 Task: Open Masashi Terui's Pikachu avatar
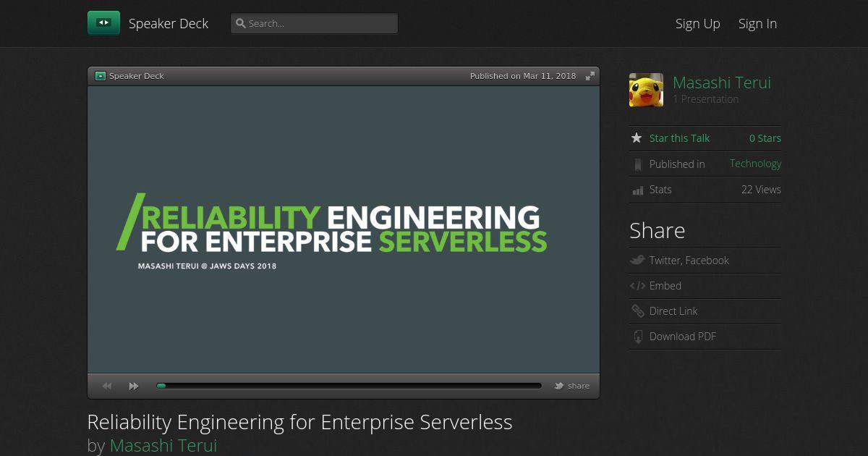tap(646, 90)
